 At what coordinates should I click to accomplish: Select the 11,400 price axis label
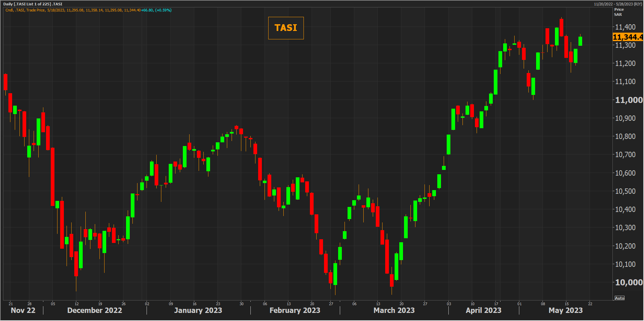(x=625, y=27)
